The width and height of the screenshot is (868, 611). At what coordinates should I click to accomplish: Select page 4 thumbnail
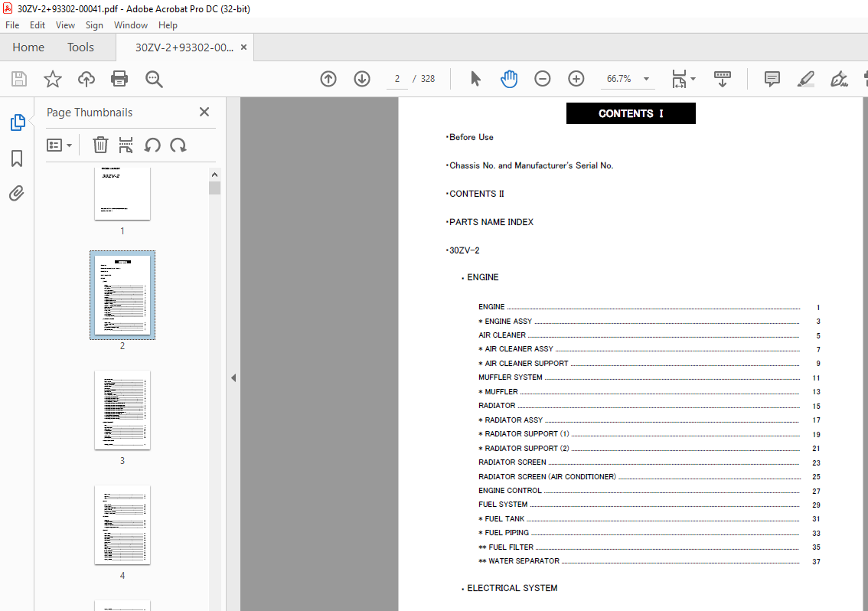click(x=122, y=524)
